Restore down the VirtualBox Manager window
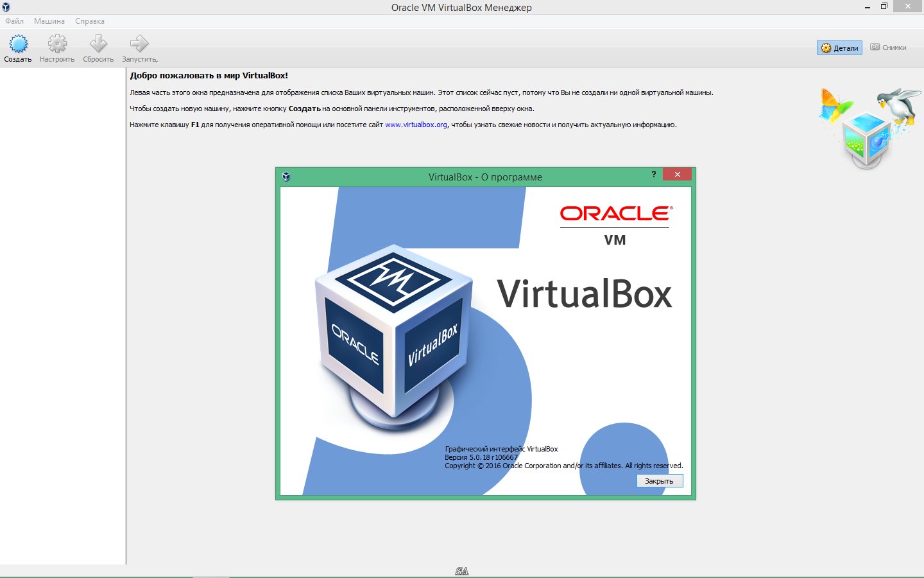The image size is (924, 578). tap(884, 6)
